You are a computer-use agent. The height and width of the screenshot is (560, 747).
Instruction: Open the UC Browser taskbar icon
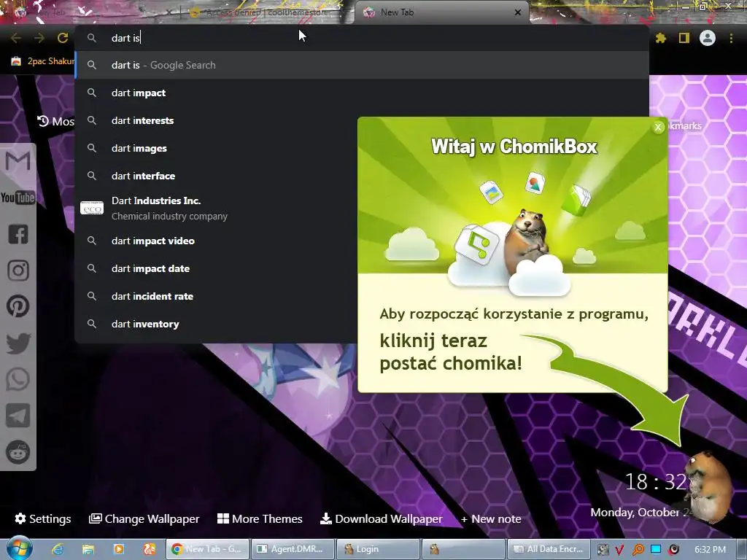[149, 549]
